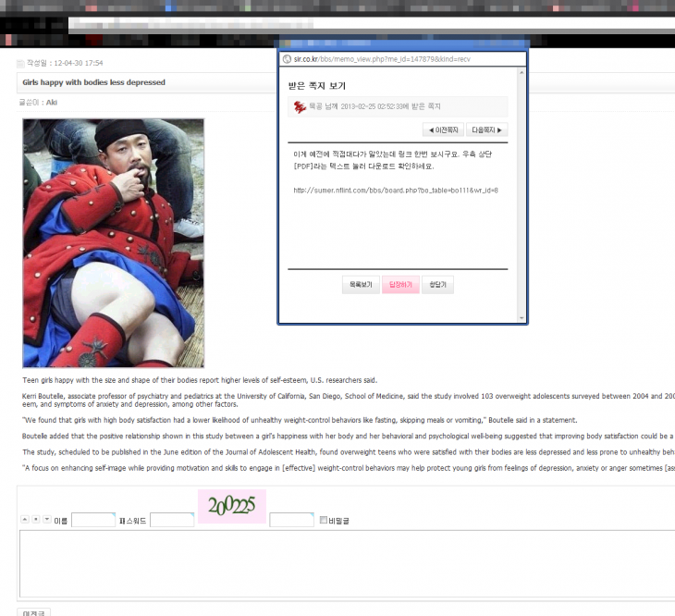Click the red sender icon in memo header
This screenshot has width=675, height=616.
(300, 106)
